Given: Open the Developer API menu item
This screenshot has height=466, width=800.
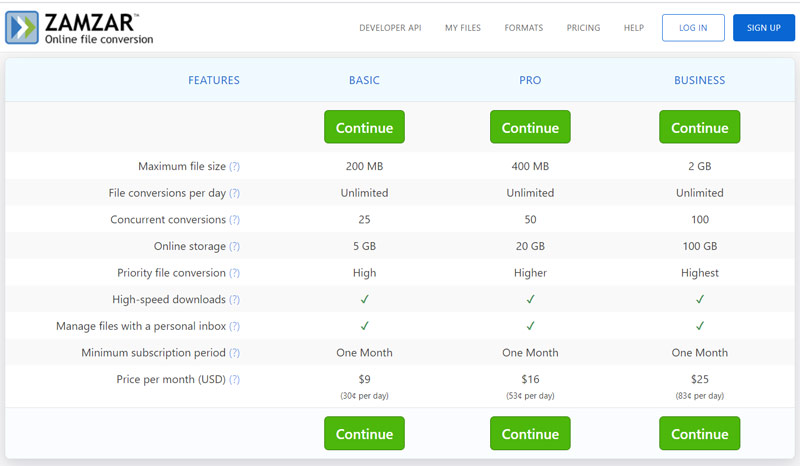Looking at the screenshot, I should (391, 28).
